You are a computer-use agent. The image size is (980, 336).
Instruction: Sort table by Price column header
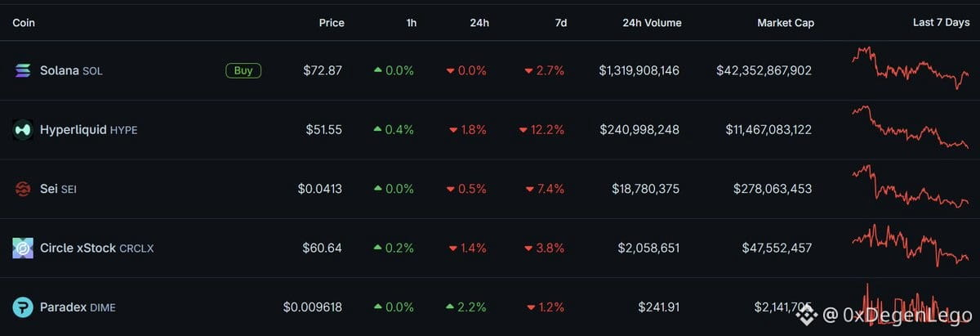[332, 23]
